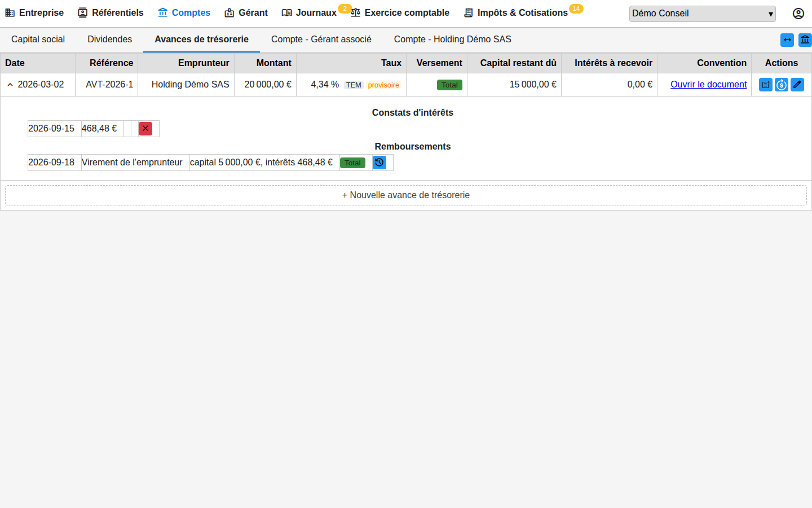Click the green Total badge in Versement column
This screenshot has width=812, height=508.
(449, 85)
